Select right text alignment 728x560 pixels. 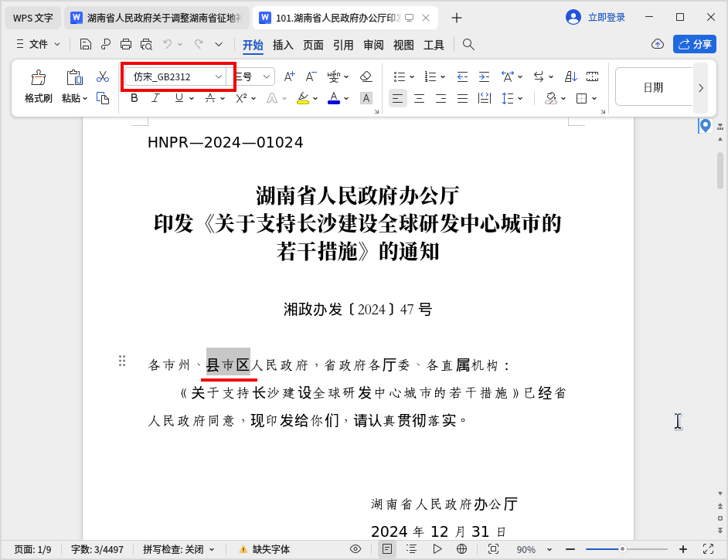(x=441, y=98)
